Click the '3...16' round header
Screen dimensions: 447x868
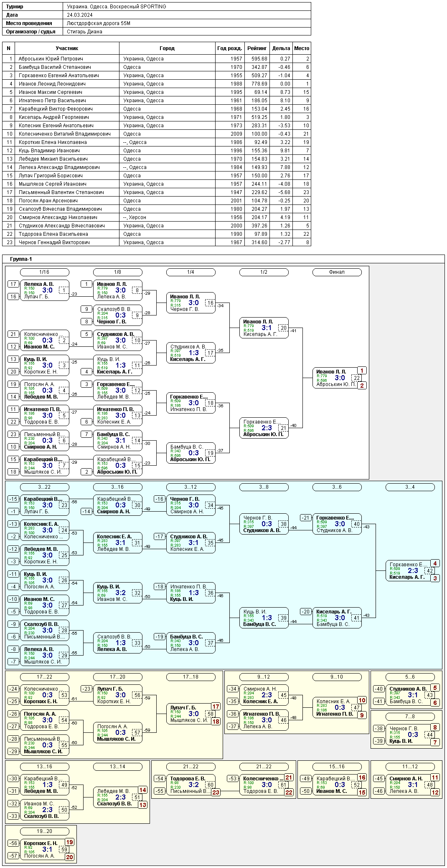[117, 487]
